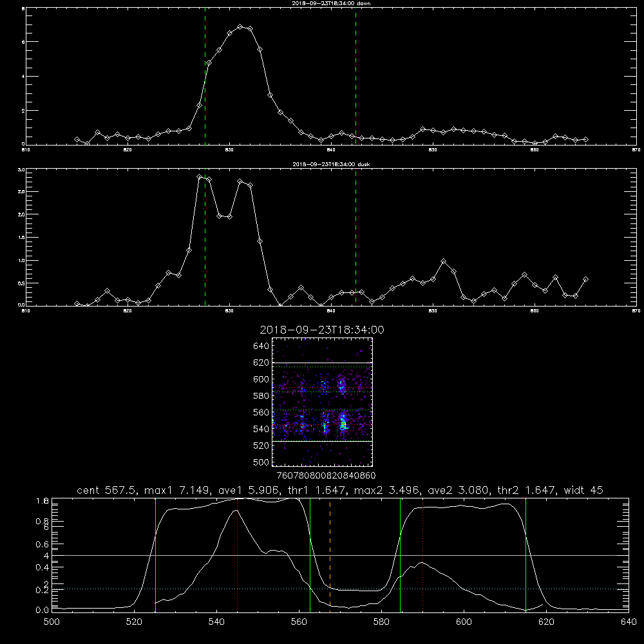Click the green vertical line near 563 in bottom plot
The height and width of the screenshot is (644, 644).
[x=310, y=554]
